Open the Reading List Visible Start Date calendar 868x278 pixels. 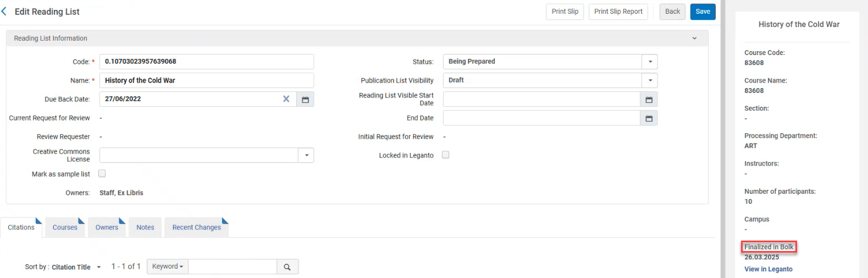point(649,100)
